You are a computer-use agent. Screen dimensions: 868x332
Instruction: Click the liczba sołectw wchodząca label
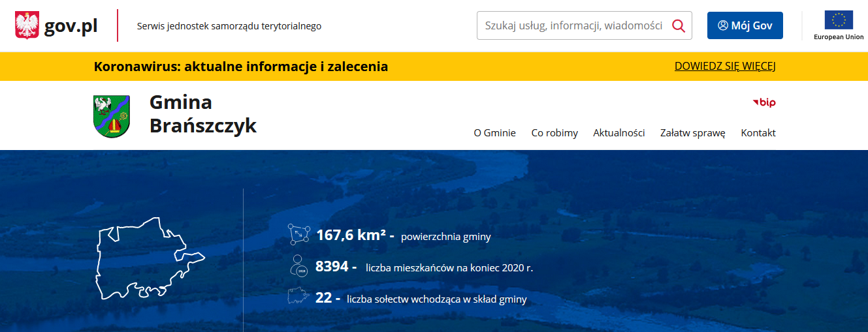click(437, 299)
